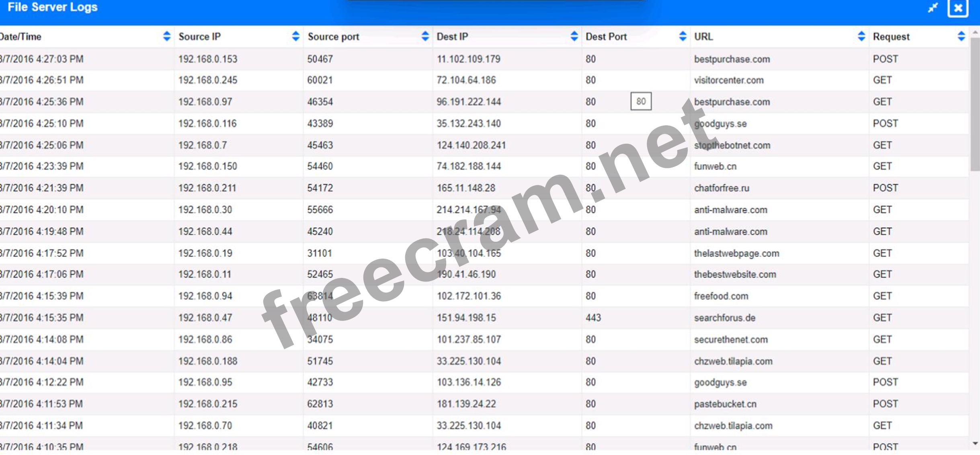Screen dimensions: 980x455
Task: Sort by the Date/Time column arrows
Action: (x=167, y=36)
